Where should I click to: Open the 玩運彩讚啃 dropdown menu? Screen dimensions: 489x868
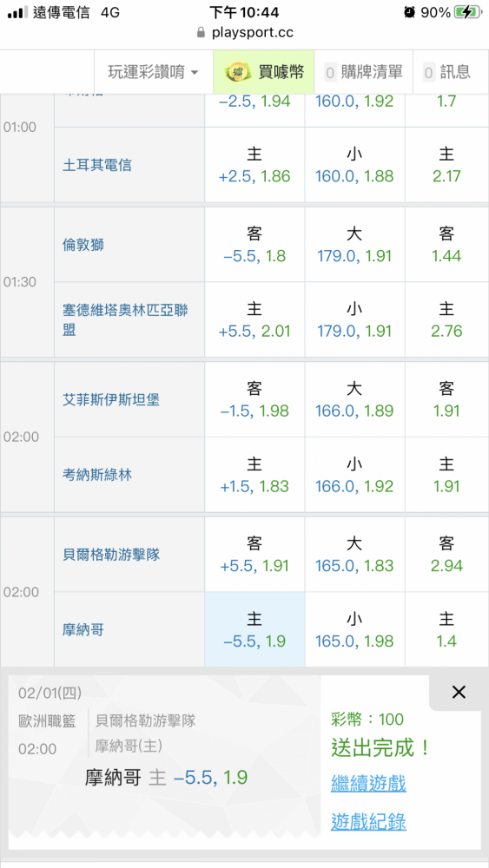pos(154,72)
